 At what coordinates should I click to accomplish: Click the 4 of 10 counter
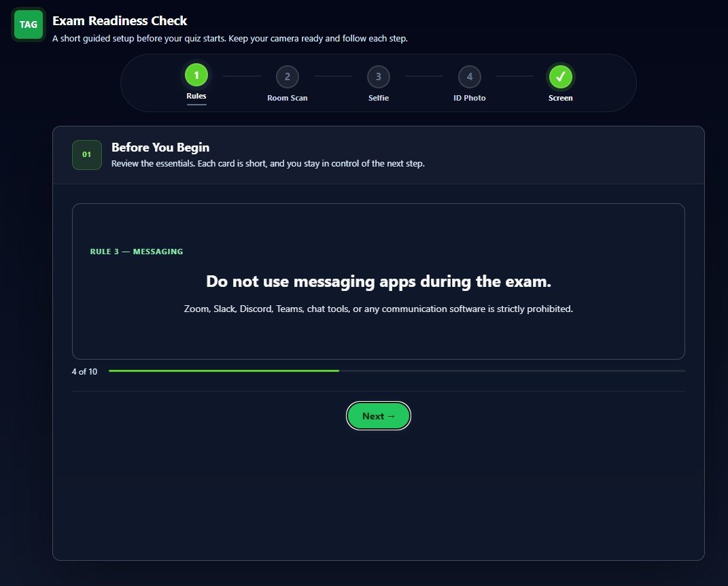(84, 371)
